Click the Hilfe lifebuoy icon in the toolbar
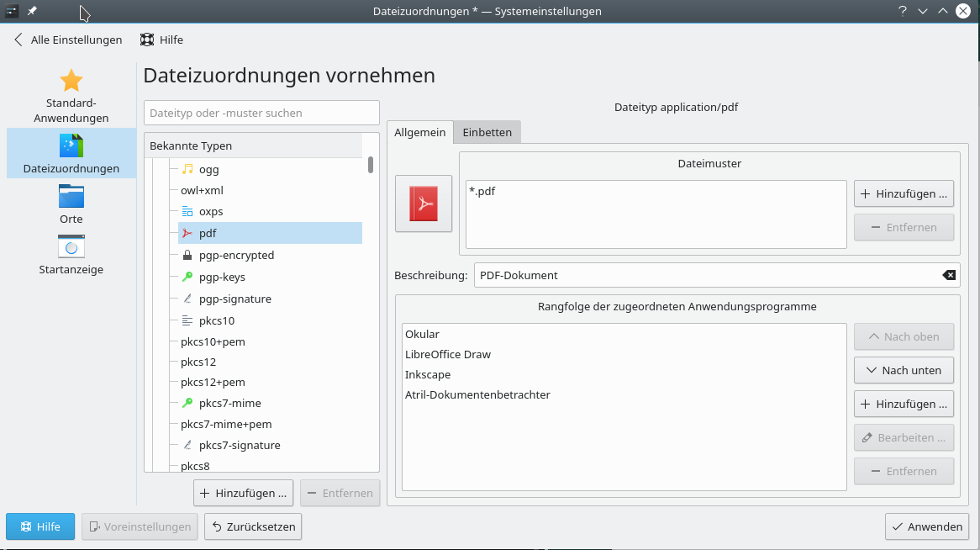 [x=148, y=40]
